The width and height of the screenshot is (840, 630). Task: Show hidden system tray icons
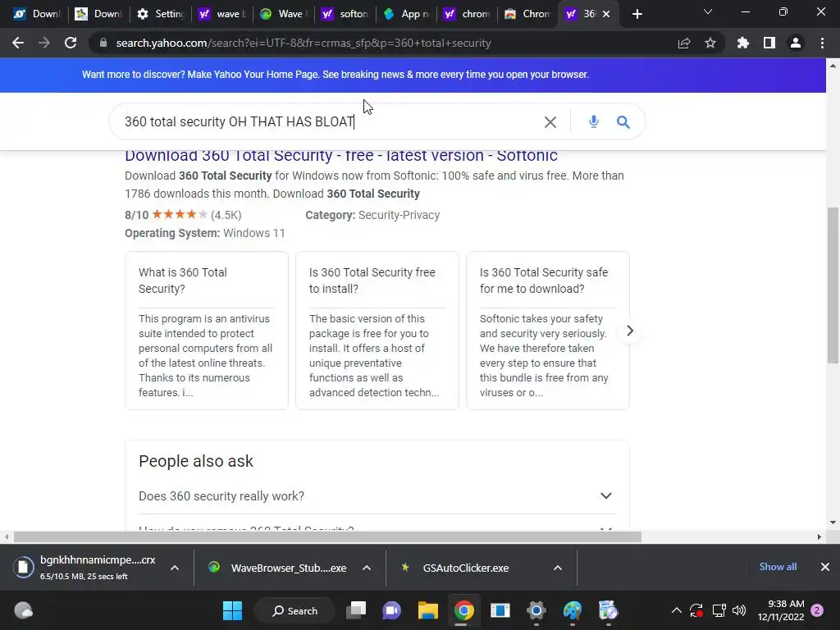pos(677,610)
